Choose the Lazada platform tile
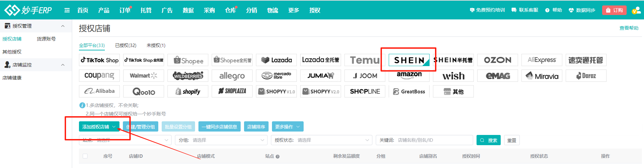 [276, 60]
